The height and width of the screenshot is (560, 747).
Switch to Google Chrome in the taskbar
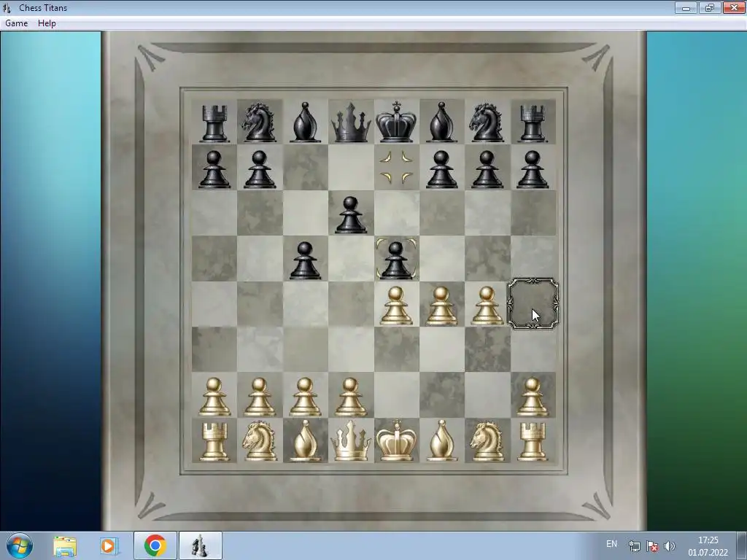[155, 545]
